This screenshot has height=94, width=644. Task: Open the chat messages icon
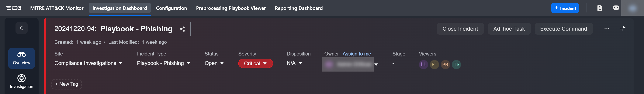click(x=615, y=8)
